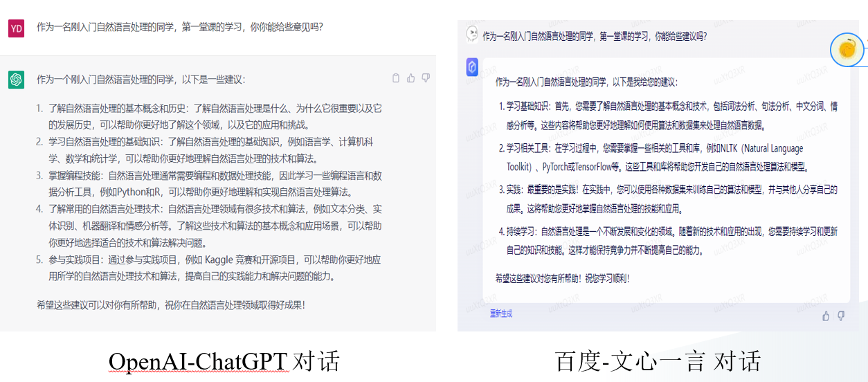Screen dimensions: 868x382
Task: Click the user avatar in 文心一言 chat
Action: 472,33
